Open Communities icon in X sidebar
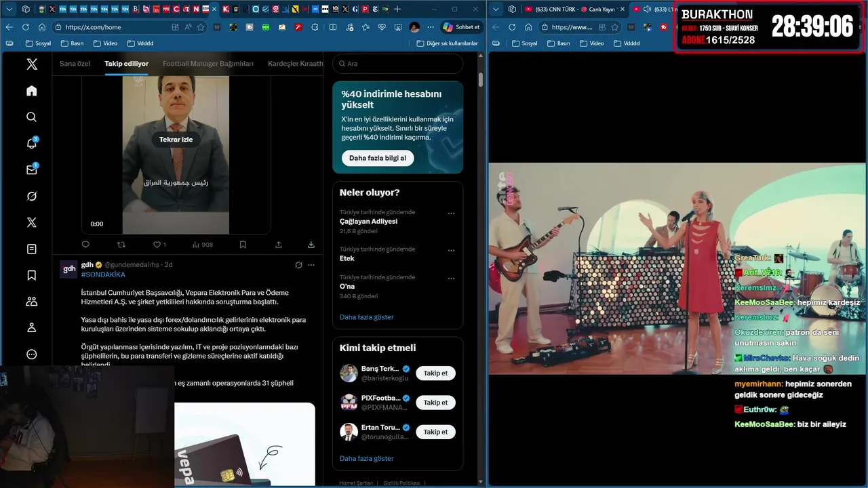Viewport: 868px width, 488px height. click(31, 302)
